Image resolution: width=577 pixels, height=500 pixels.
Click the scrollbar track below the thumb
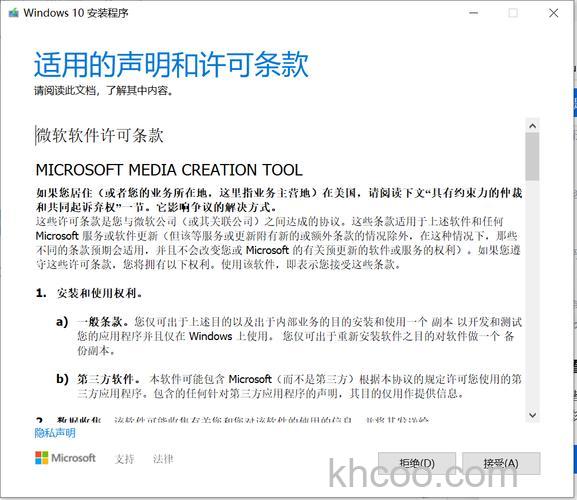532,294
